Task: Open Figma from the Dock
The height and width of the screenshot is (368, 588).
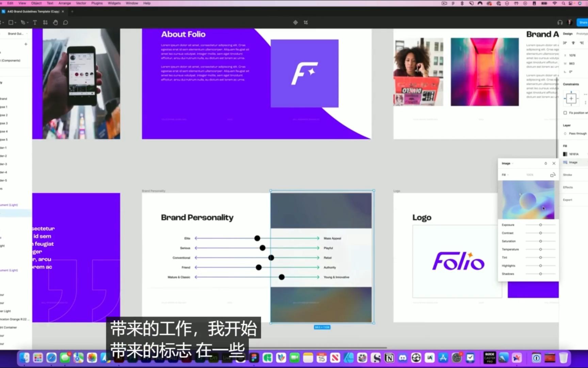Action: pyautogui.click(x=254, y=358)
